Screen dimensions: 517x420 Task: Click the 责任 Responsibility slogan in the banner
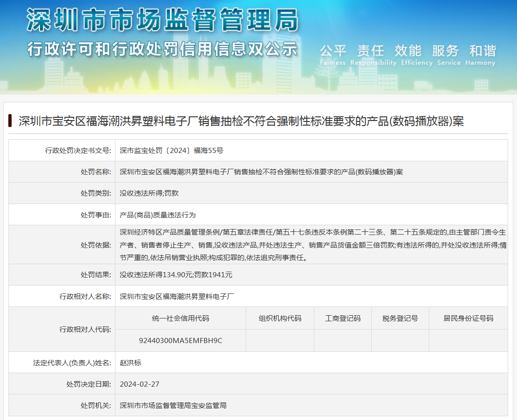point(373,55)
